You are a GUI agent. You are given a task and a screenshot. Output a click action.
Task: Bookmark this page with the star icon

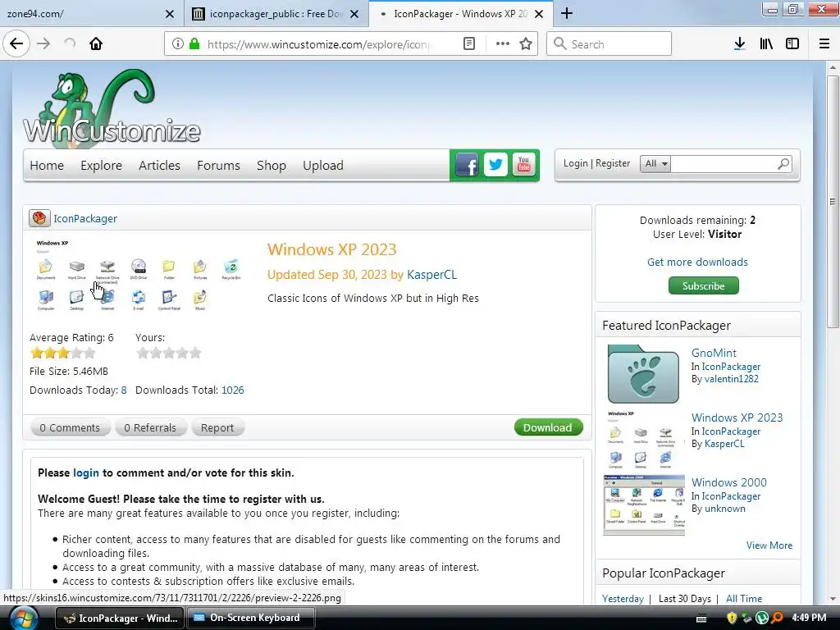click(x=526, y=44)
